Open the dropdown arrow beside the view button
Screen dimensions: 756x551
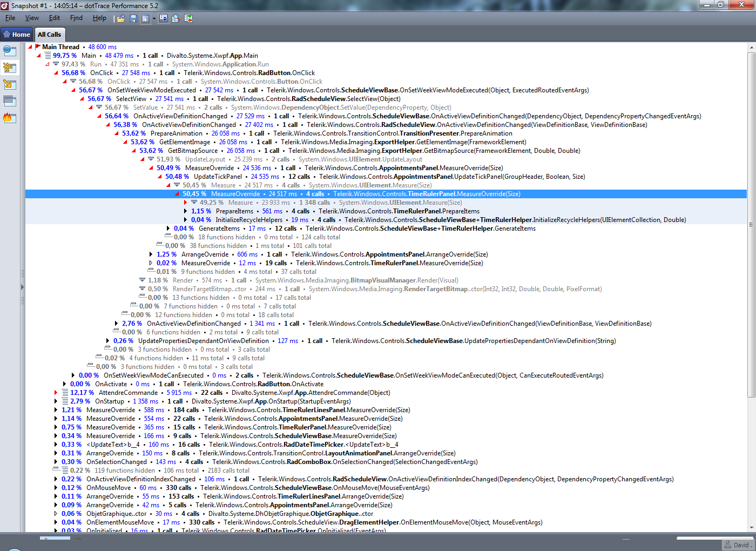pos(154,18)
